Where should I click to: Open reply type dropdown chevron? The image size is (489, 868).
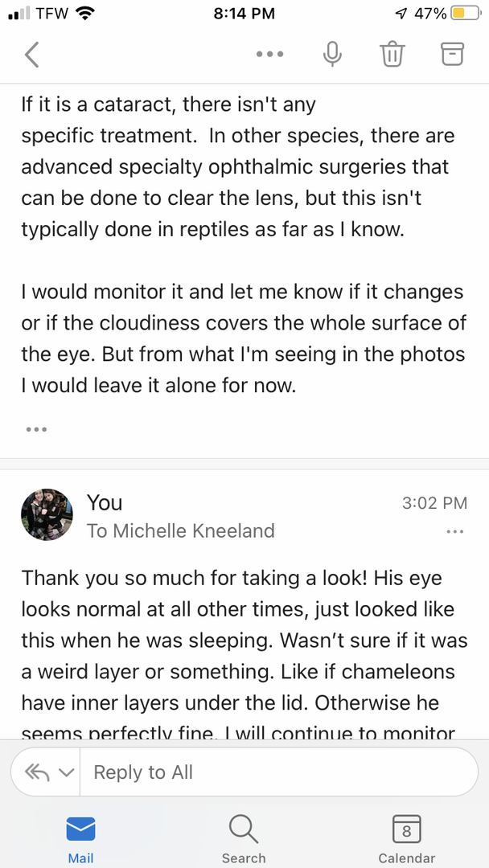click(66, 773)
